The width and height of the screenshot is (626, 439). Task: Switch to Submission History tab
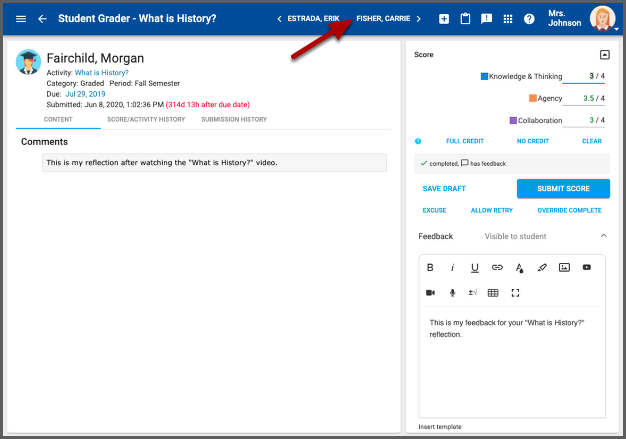234,119
